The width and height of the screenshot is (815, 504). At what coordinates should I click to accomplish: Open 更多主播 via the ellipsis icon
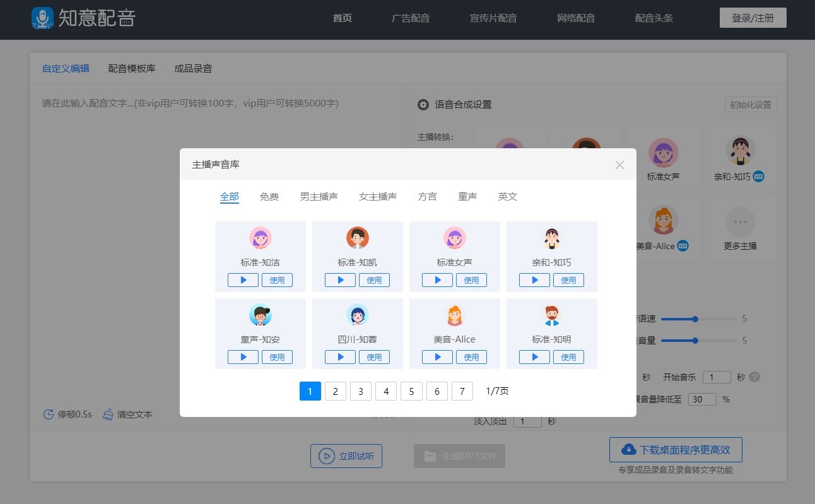tap(740, 222)
